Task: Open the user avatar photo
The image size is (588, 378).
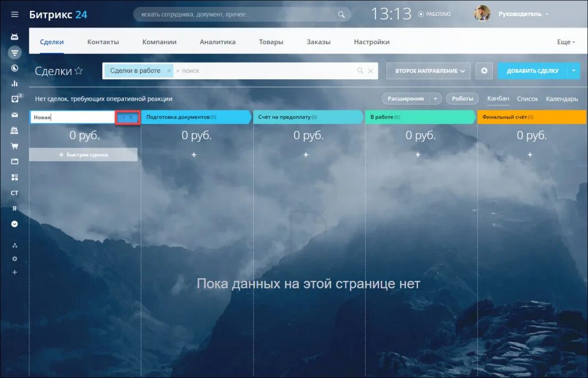Action: pos(482,14)
